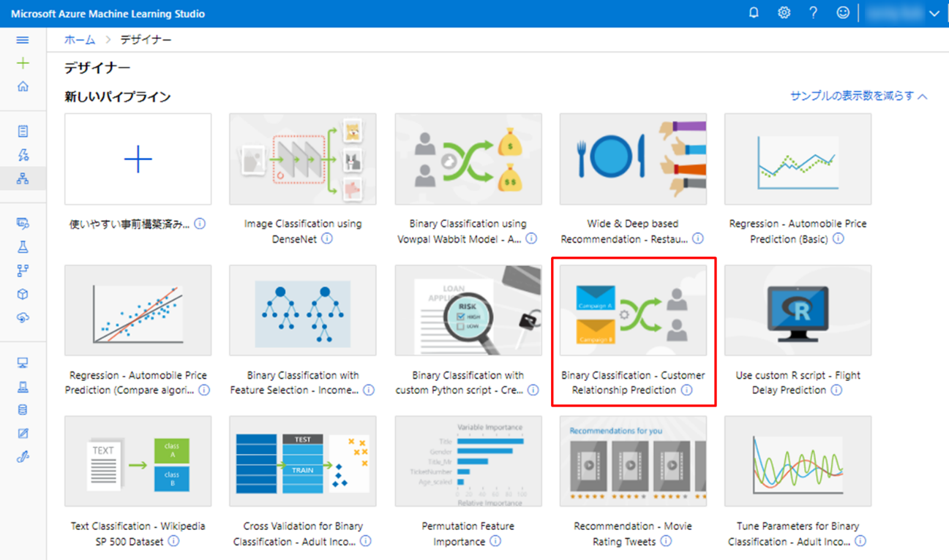Open custom Python script Binary Classification thumbnail
Image resolution: width=949 pixels, height=560 pixels.
click(x=468, y=310)
